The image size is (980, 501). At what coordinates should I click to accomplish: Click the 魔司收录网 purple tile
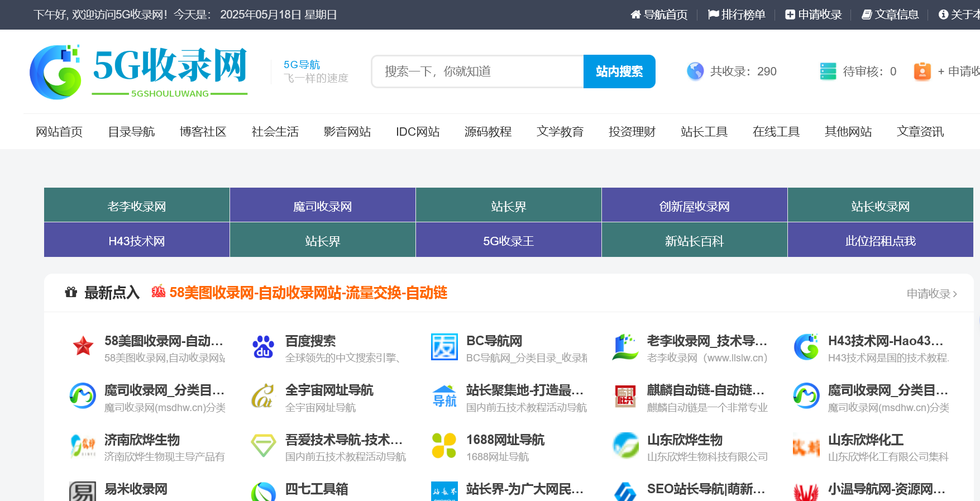coord(323,205)
